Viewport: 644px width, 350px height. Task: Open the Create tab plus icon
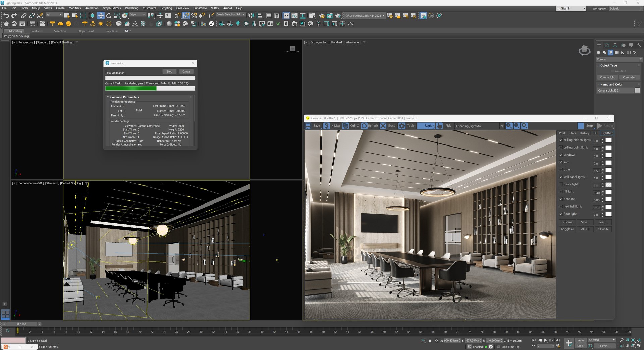[x=599, y=45]
